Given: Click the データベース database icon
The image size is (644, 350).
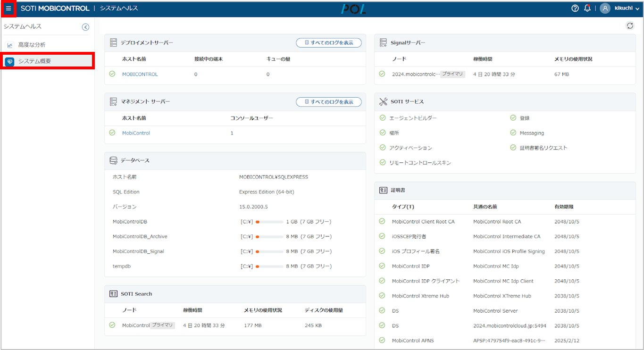Looking at the screenshot, I should click(x=113, y=161).
